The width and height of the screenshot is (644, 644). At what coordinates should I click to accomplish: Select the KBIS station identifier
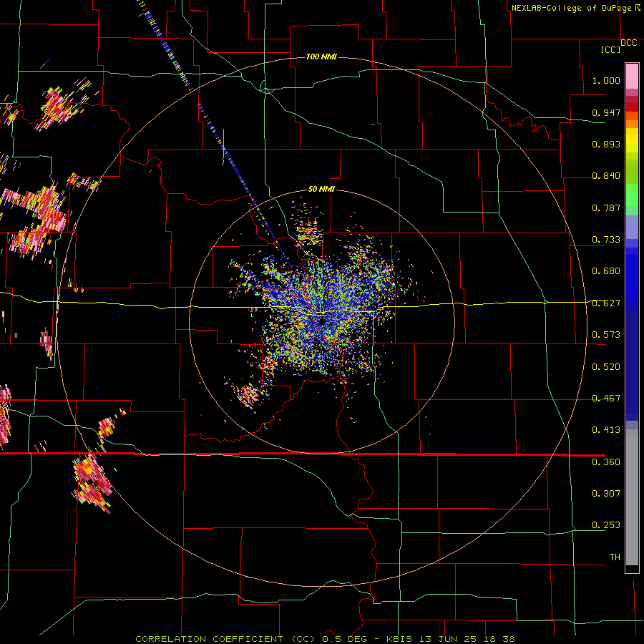click(401, 639)
